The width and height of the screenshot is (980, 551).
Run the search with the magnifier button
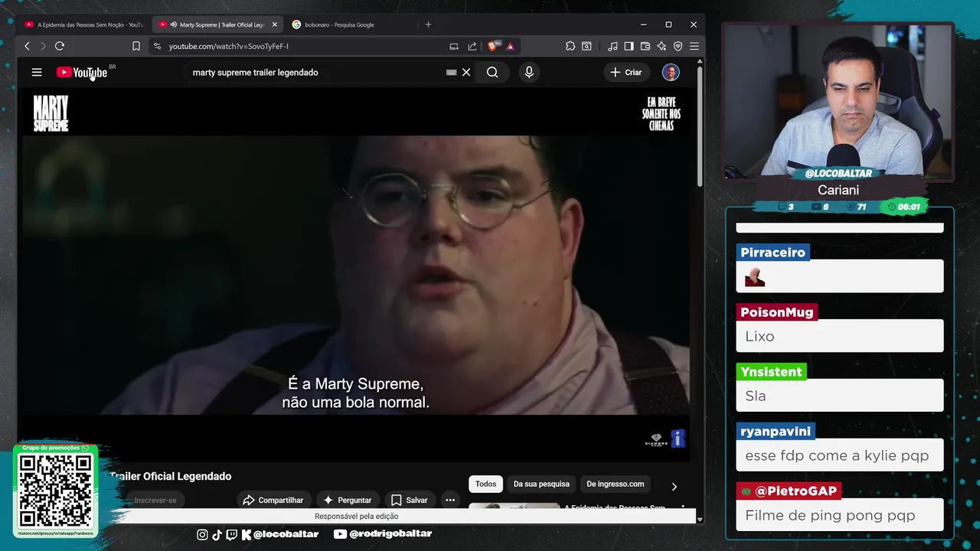point(492,72)
